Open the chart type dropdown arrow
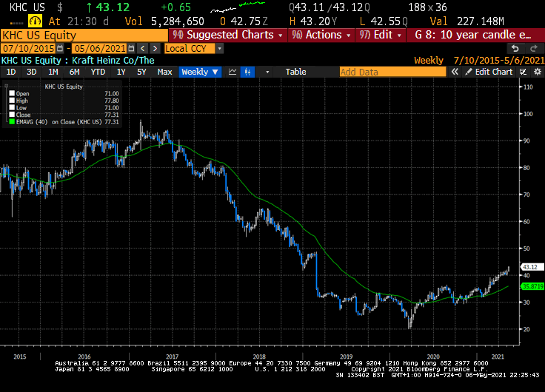545x392 pixels. (x=267, y=72)
